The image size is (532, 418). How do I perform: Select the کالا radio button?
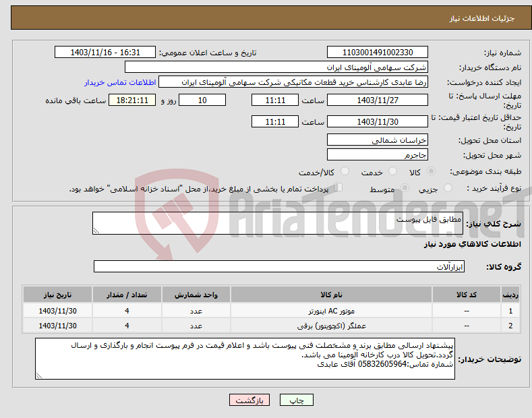click(431, 171)
